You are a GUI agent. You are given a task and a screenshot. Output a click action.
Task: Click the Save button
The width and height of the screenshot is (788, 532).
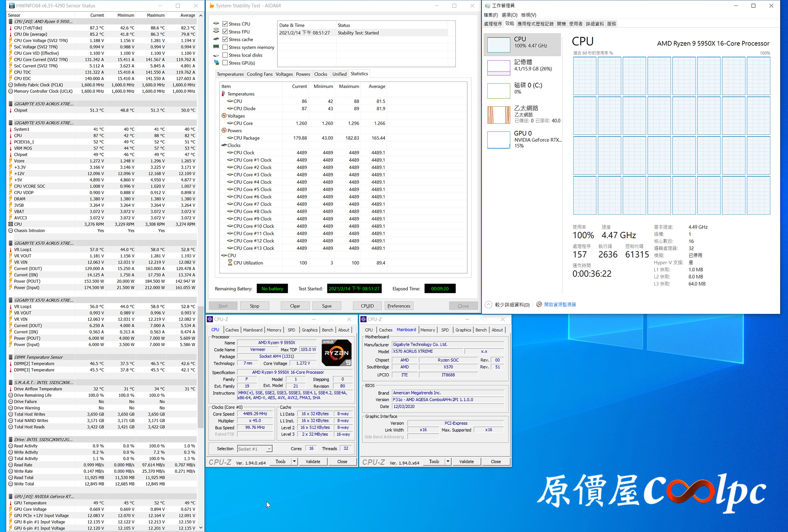327,306
